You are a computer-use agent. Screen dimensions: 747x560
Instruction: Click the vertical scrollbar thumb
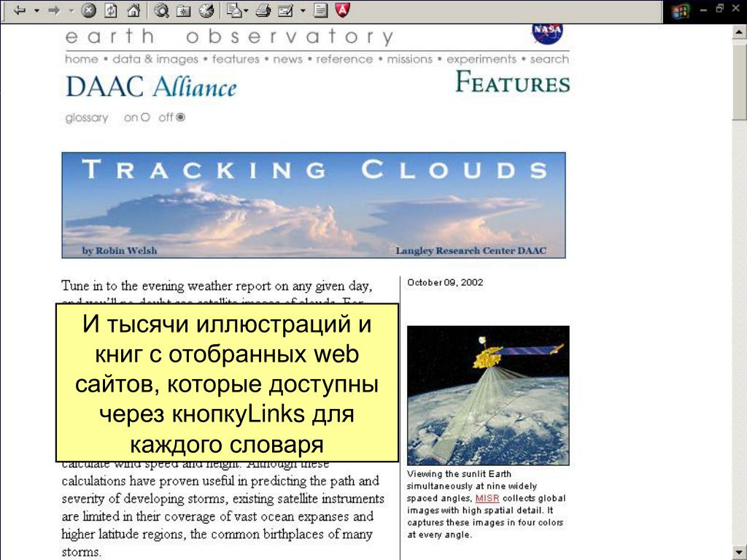[739, 80]
